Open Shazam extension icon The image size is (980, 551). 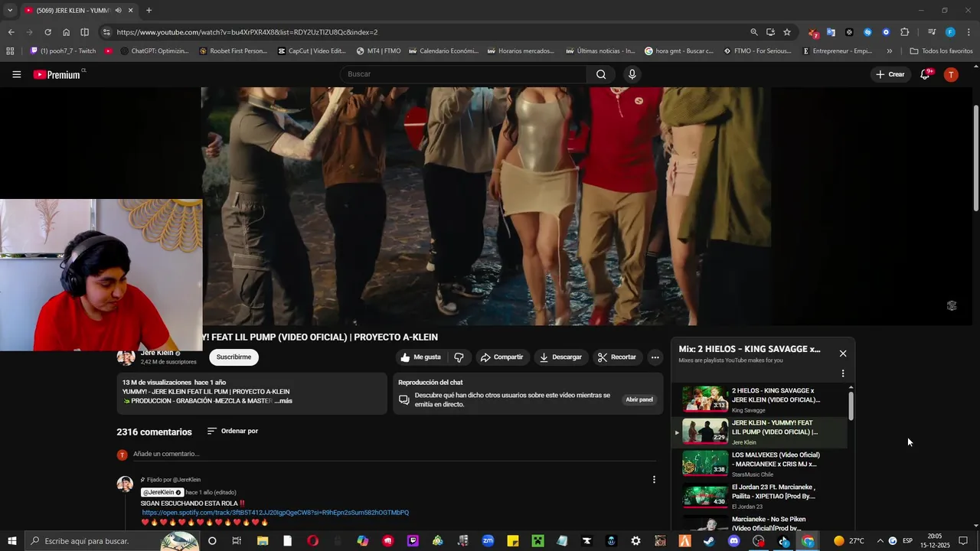tap(867, 32)
